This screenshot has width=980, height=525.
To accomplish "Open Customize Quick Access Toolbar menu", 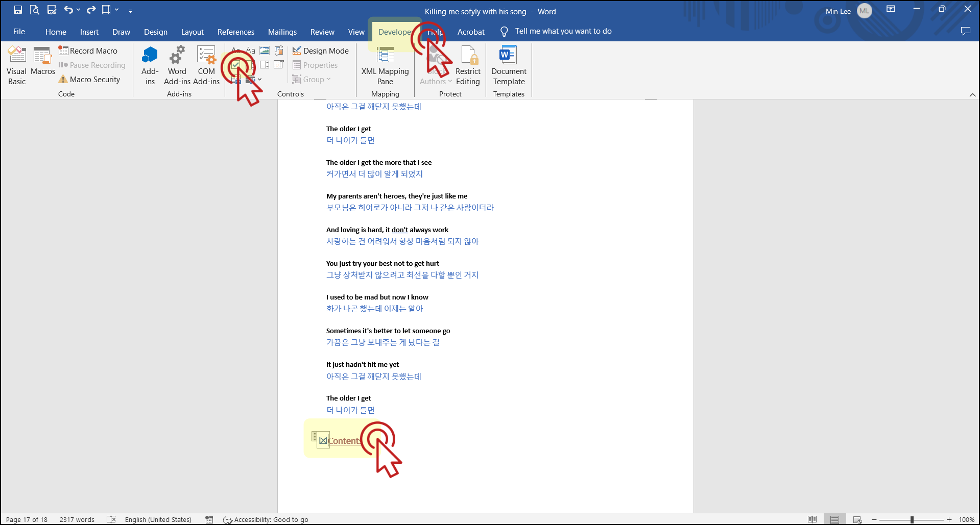I will 130,10.
